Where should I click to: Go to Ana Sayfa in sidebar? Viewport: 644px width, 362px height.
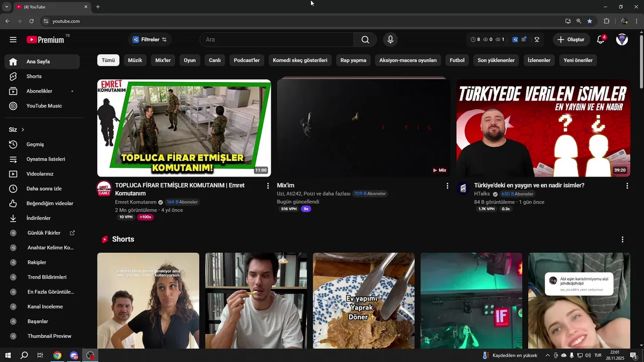[42, 61]
